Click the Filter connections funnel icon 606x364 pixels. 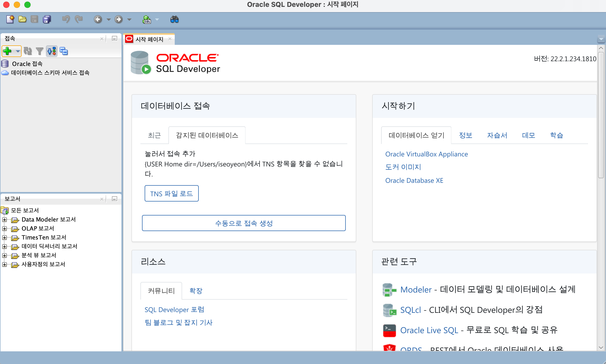tap(40, 51)
